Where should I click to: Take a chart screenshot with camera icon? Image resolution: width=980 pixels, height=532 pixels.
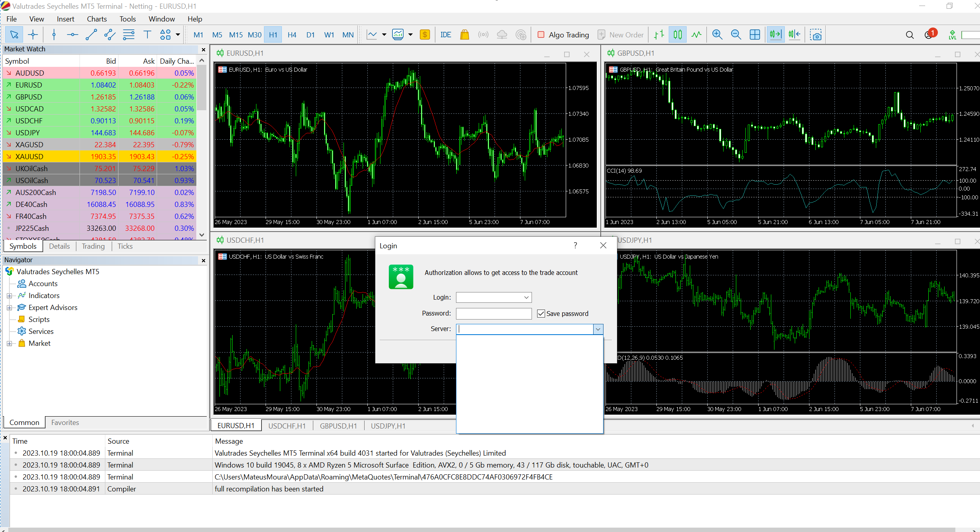pyautogui.click(x=816, y=35)
